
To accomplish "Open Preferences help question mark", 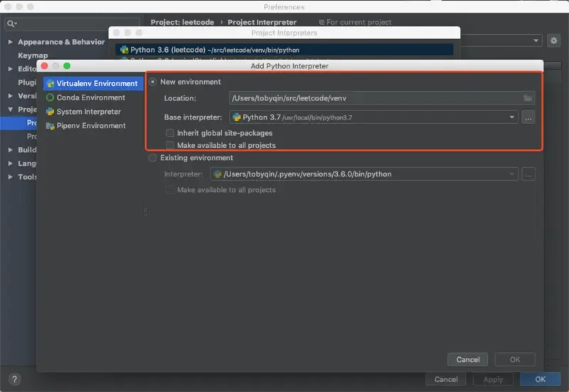I will 14,379.
